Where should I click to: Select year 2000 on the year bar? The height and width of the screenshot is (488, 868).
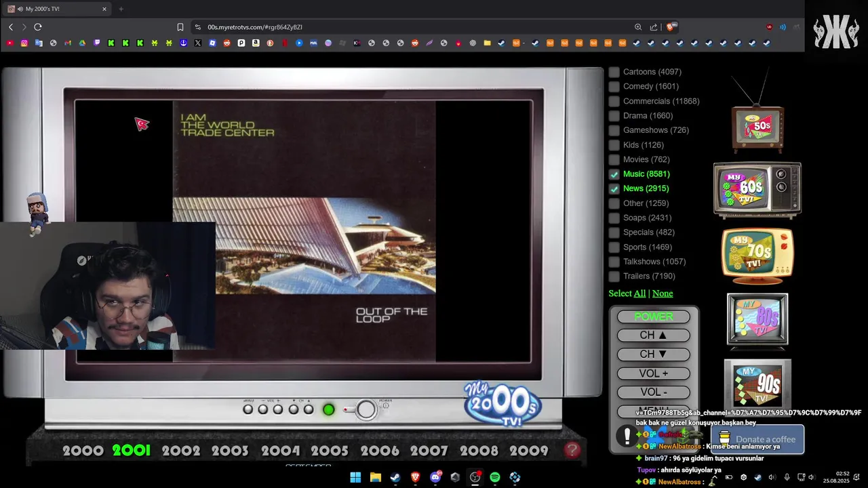[83, 451]
